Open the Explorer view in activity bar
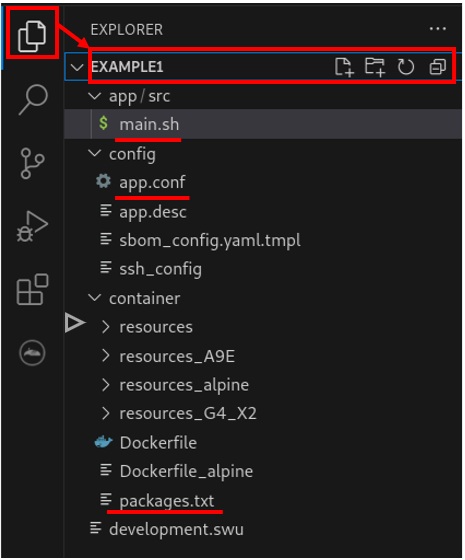This screenshot has width=465, height=560. click(32, 36)
